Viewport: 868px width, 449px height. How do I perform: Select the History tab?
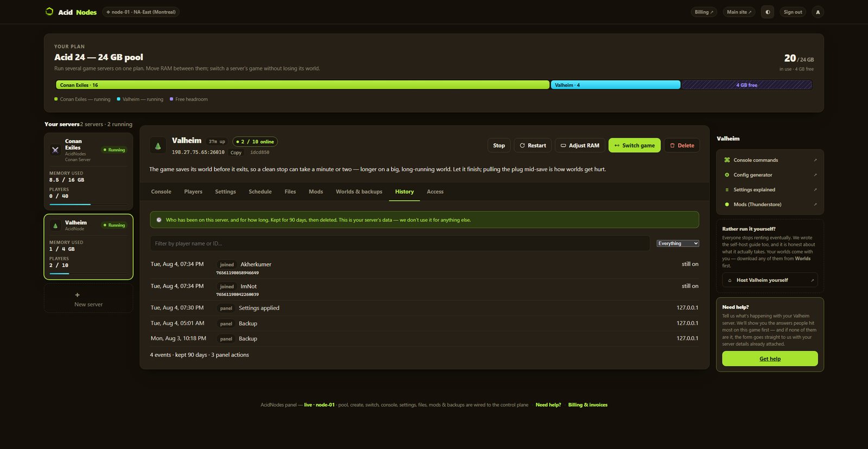click(x=404, y=192)
